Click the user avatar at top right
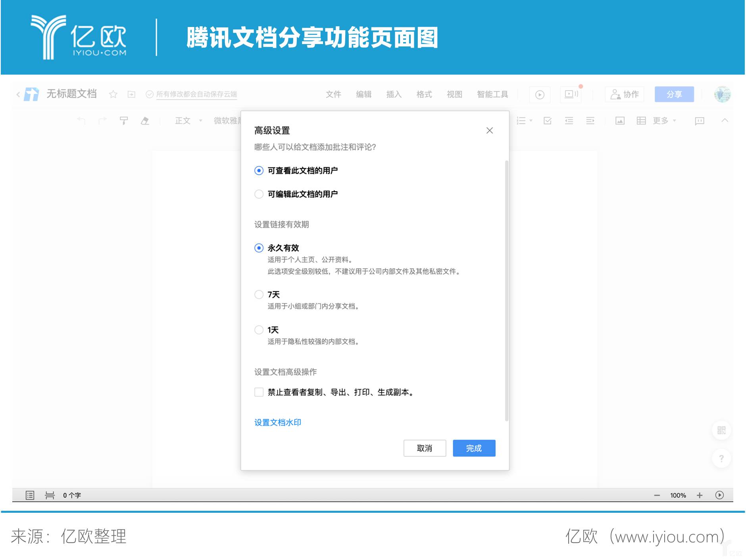 (722, 94)
